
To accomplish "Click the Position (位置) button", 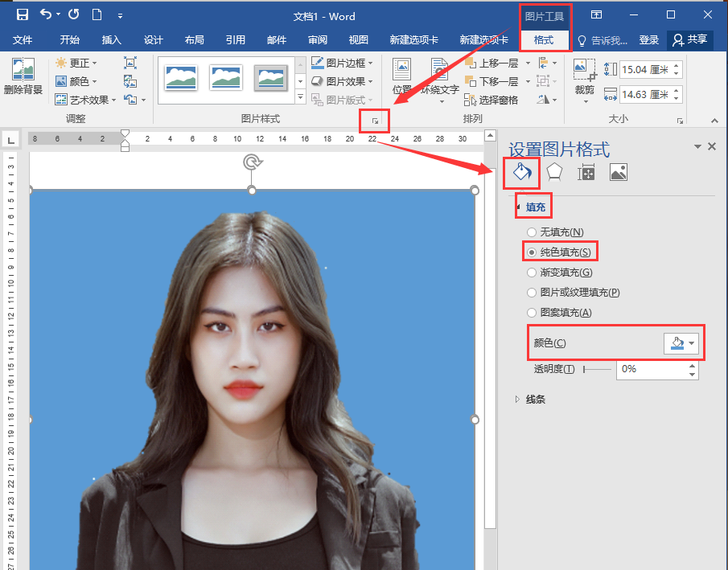I will pyautogui.click(x=401, y=76).
